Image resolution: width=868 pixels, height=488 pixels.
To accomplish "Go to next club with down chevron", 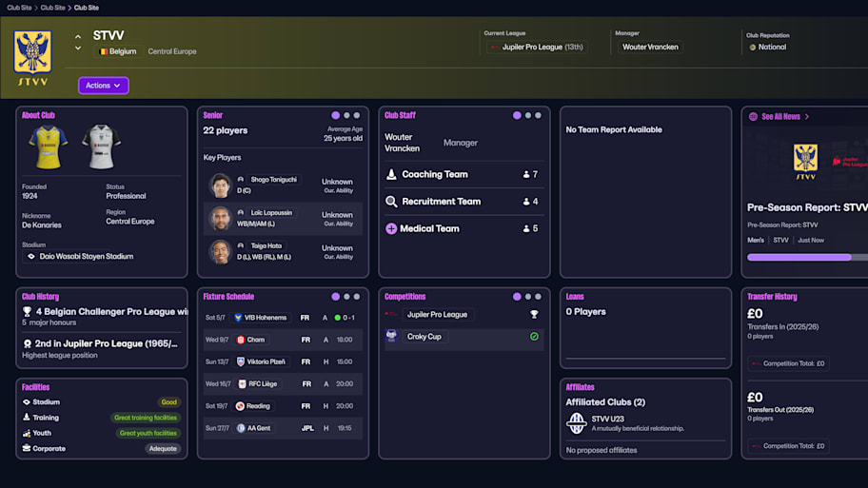I will (x=78, y=49).
